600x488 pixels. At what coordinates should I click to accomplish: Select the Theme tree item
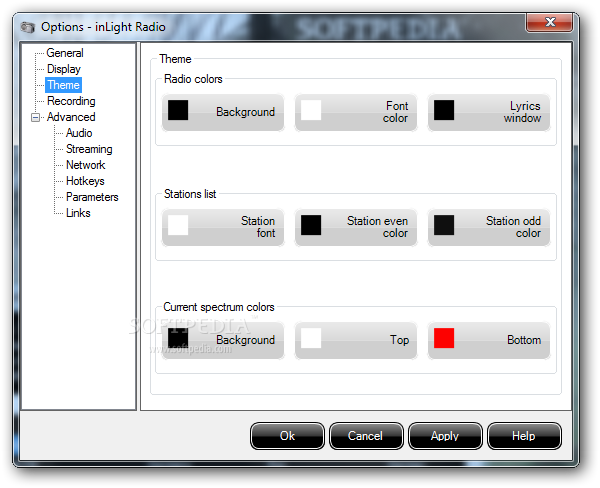tap(64, 85)
